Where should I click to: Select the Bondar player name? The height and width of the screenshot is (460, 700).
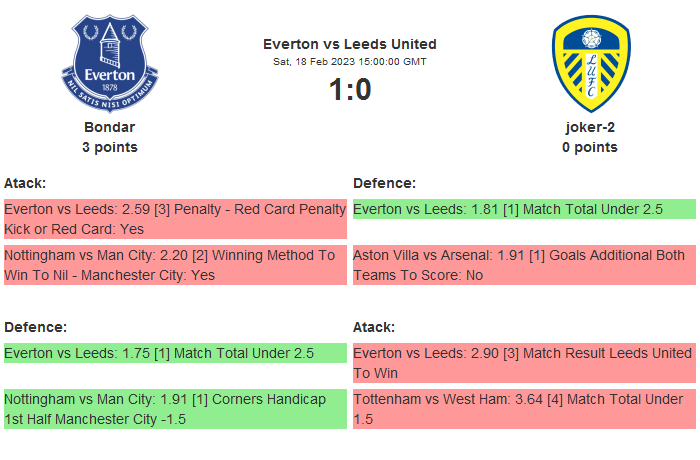110,127
